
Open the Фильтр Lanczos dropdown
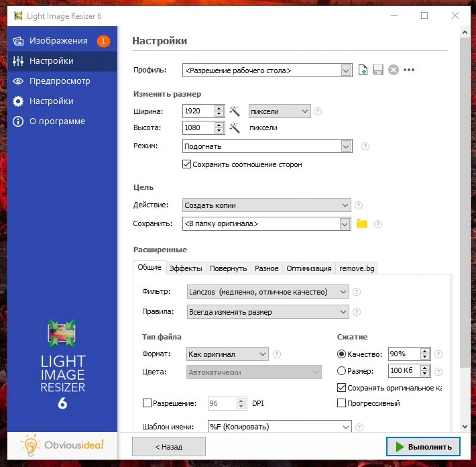click(267, 292)
